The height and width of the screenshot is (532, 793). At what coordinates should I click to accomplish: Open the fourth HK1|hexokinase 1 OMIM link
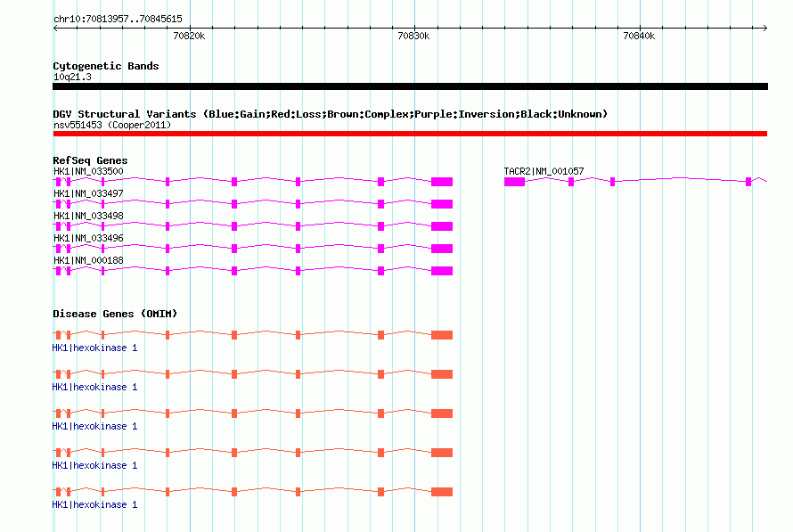tap(94, 466)
